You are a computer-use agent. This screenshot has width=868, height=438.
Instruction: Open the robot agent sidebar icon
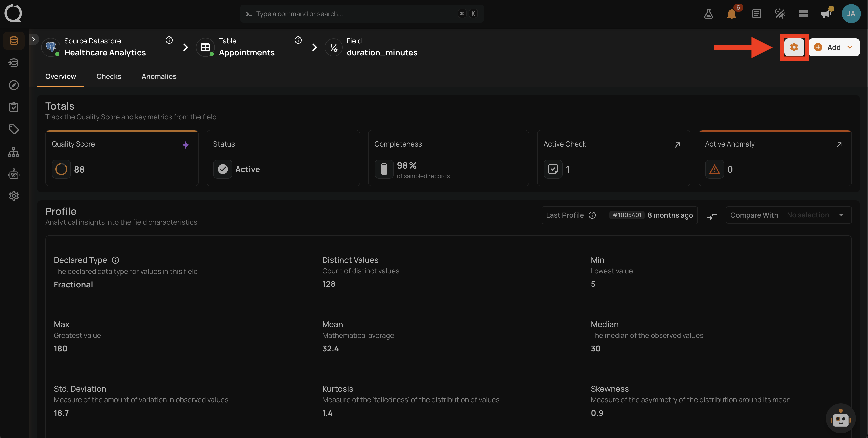[14, 174]
